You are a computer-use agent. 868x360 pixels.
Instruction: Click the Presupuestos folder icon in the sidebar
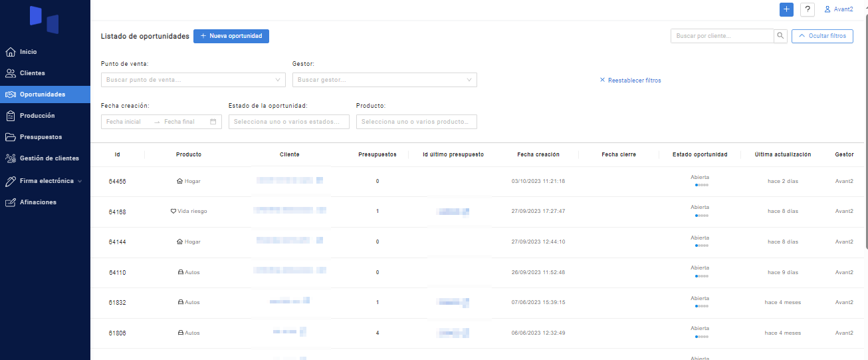click(10, 137)
